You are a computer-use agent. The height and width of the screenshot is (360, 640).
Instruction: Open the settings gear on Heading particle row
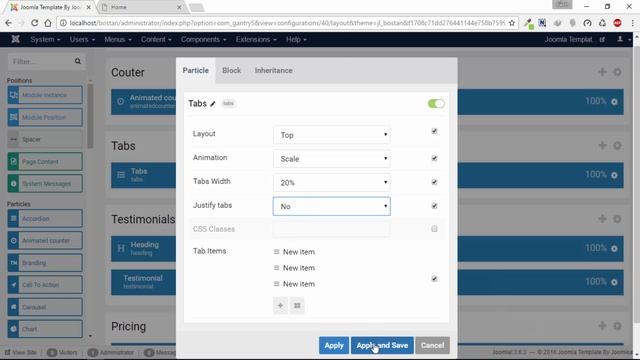point(614,249)
